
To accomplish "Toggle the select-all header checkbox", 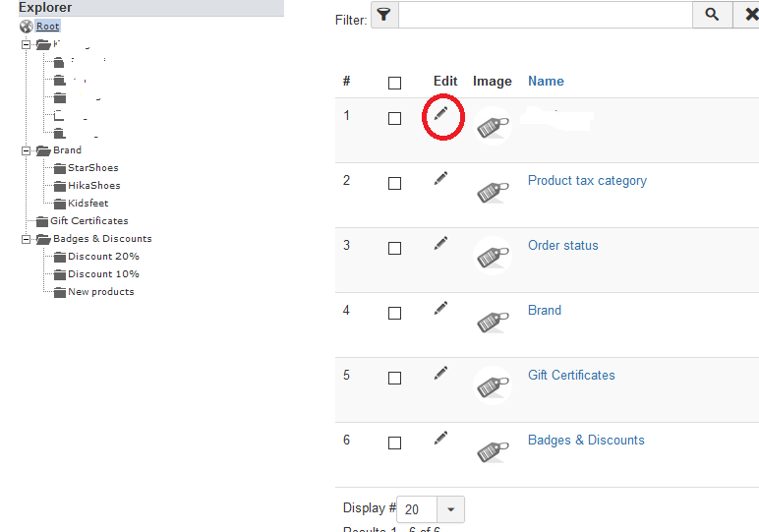I will pyautogui.click(x=394, y=84).
